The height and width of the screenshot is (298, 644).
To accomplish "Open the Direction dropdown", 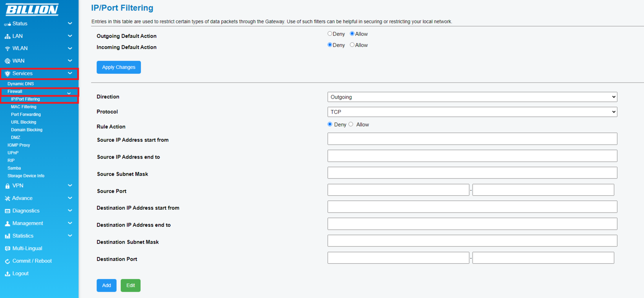I will 472,97.
